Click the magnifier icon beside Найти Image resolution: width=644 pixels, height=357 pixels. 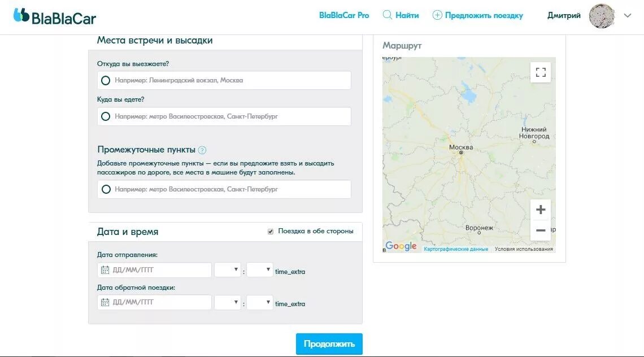pos(387,15)
